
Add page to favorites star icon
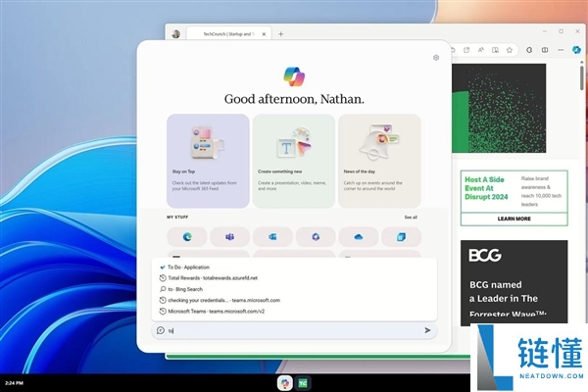point(510,50)
